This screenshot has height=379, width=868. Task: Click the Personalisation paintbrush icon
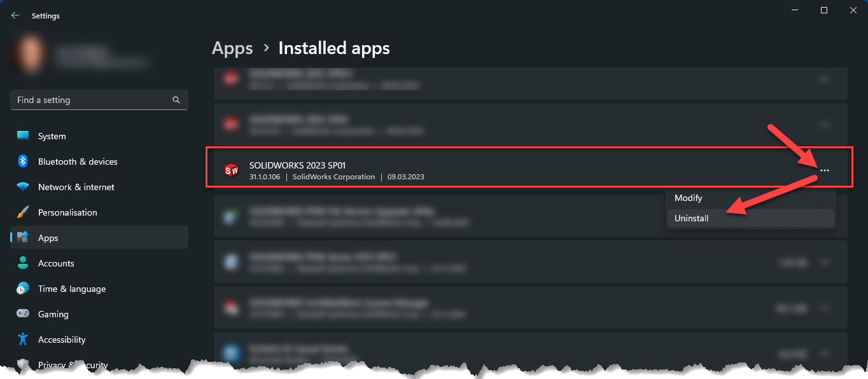point(23,212)
